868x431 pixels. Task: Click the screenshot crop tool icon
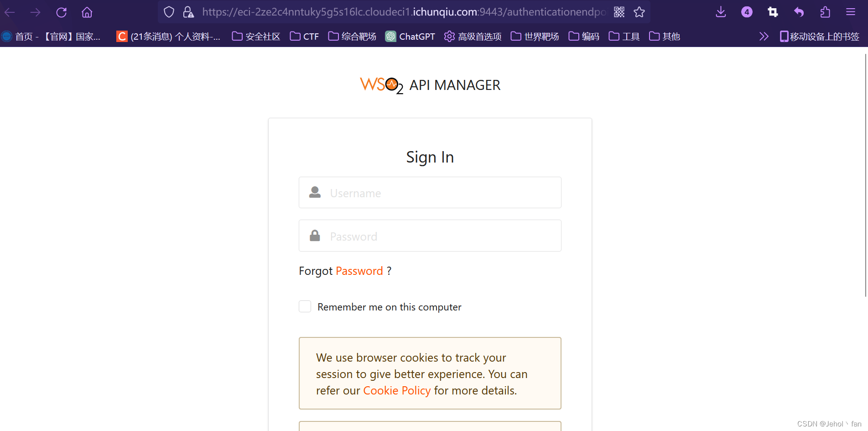(773, 12)
